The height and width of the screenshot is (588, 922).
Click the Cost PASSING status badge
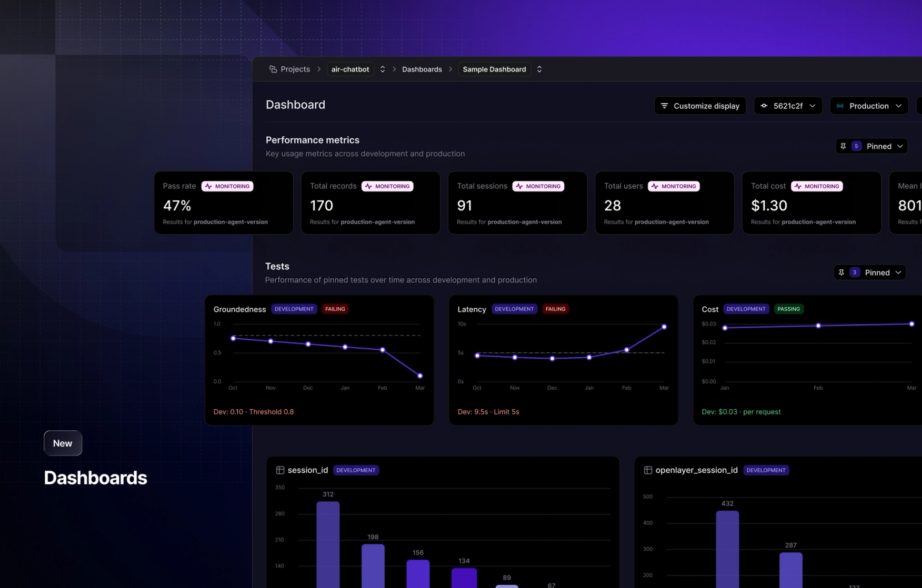coord(788,309)
